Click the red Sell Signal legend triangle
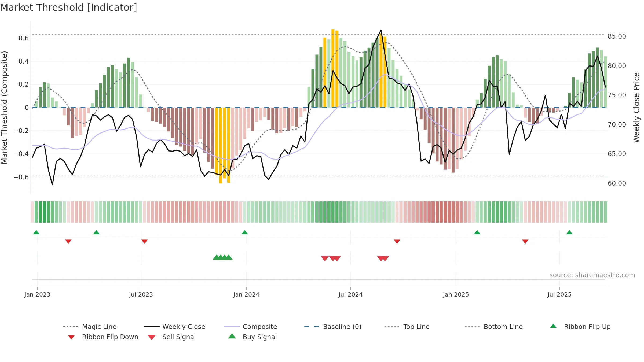The width and height of the screenshot is (644, 362). click(152, 337)
